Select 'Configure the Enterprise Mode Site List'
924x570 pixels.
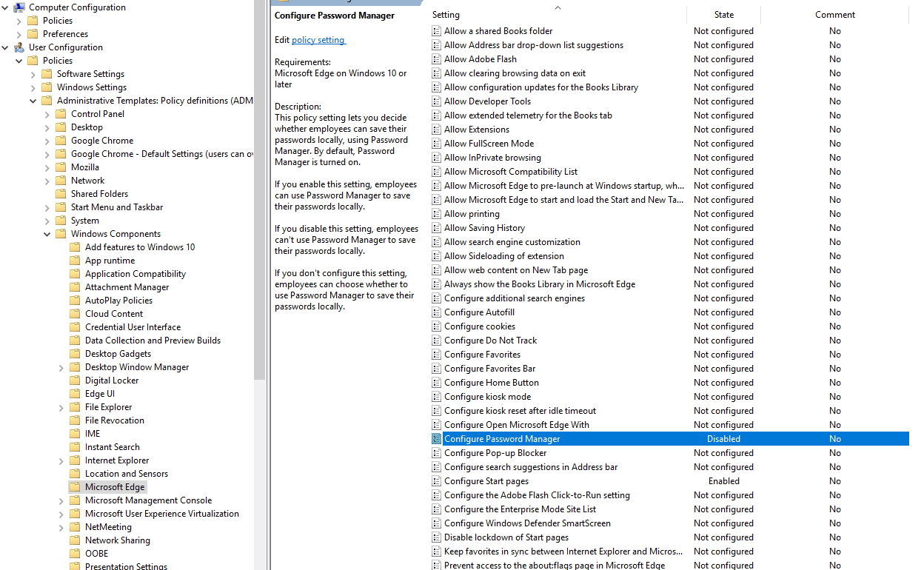click(x=520, y=509)
